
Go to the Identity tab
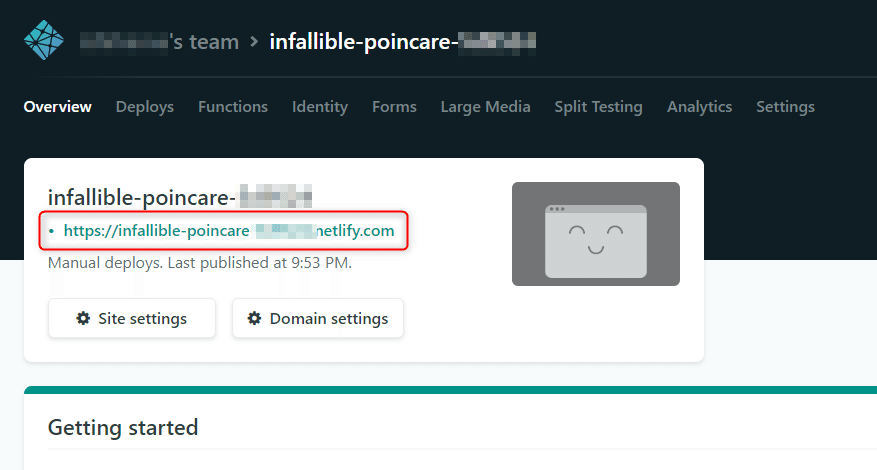320,107
